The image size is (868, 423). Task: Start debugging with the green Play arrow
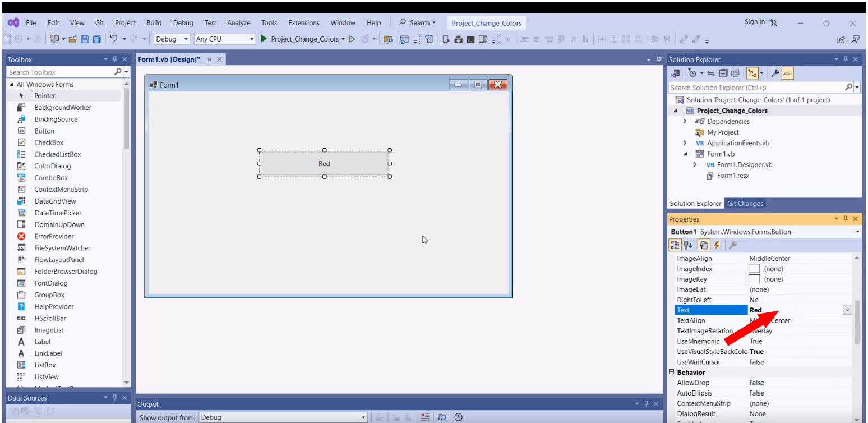[x=264, y=39]
